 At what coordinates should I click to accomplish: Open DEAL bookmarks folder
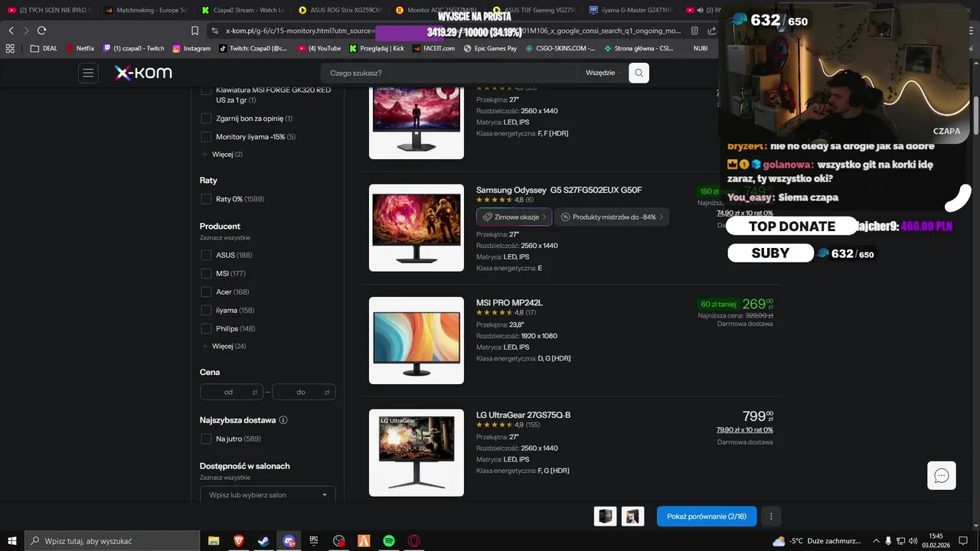(44, 48)
